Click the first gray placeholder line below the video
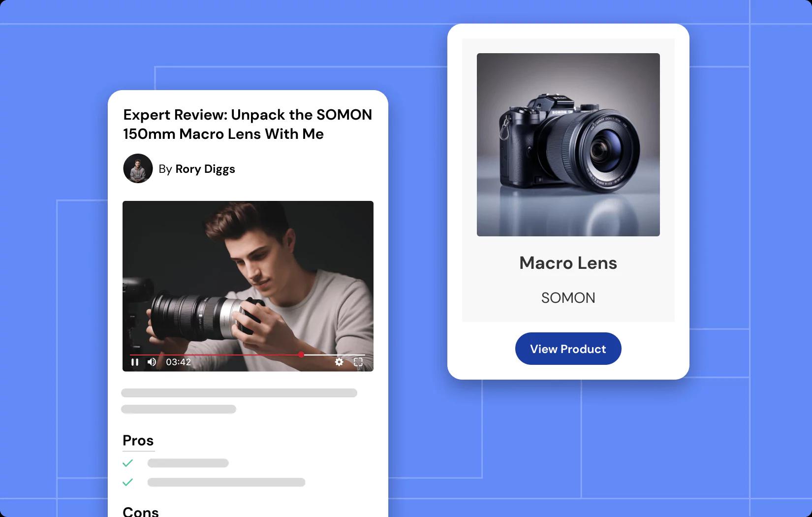The height and width of the screenshot is (517, 812). coord(239,393)
